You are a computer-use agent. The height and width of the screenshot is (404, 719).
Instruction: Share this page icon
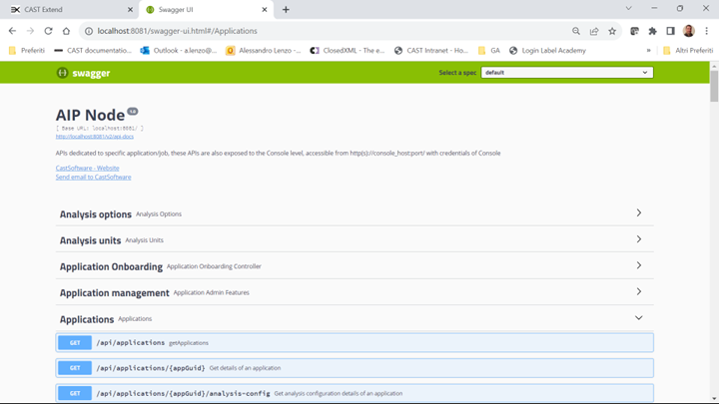pyautogui.click(x=594, y=31)
